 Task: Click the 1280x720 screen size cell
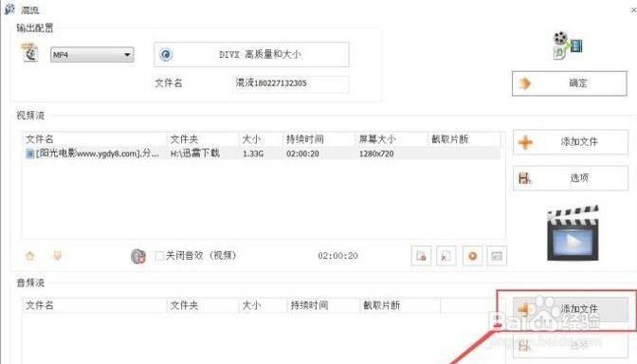(376, 154)
